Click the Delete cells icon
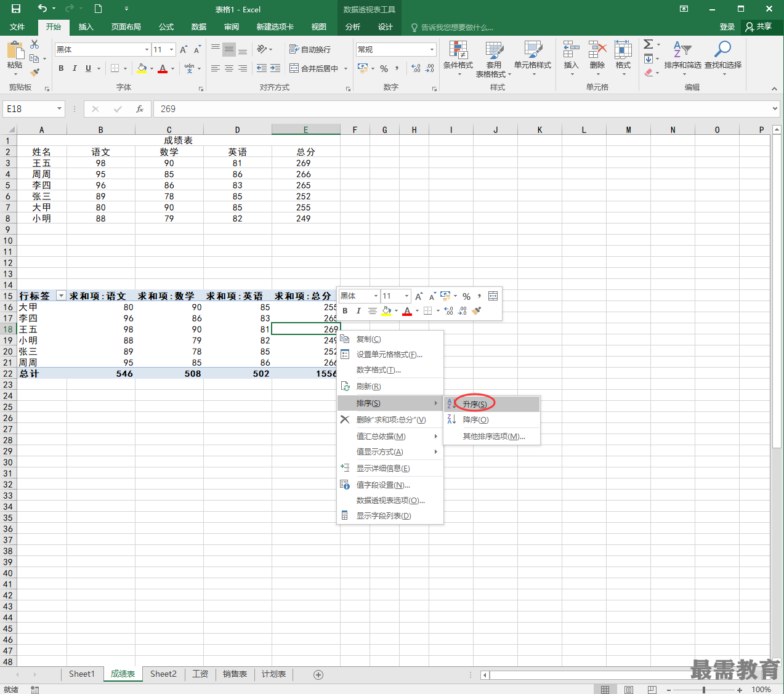 tap(597, 50)
